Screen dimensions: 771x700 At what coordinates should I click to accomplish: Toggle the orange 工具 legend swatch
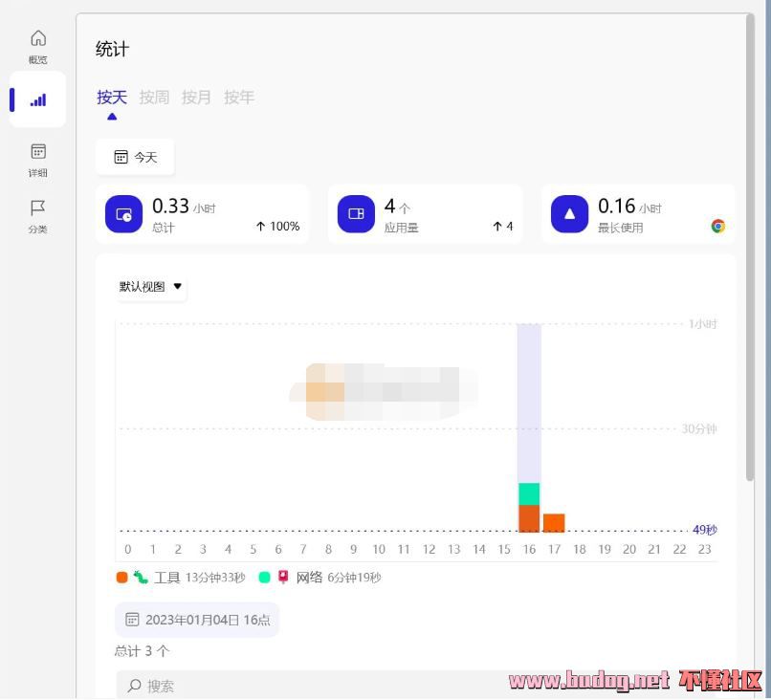121,578
